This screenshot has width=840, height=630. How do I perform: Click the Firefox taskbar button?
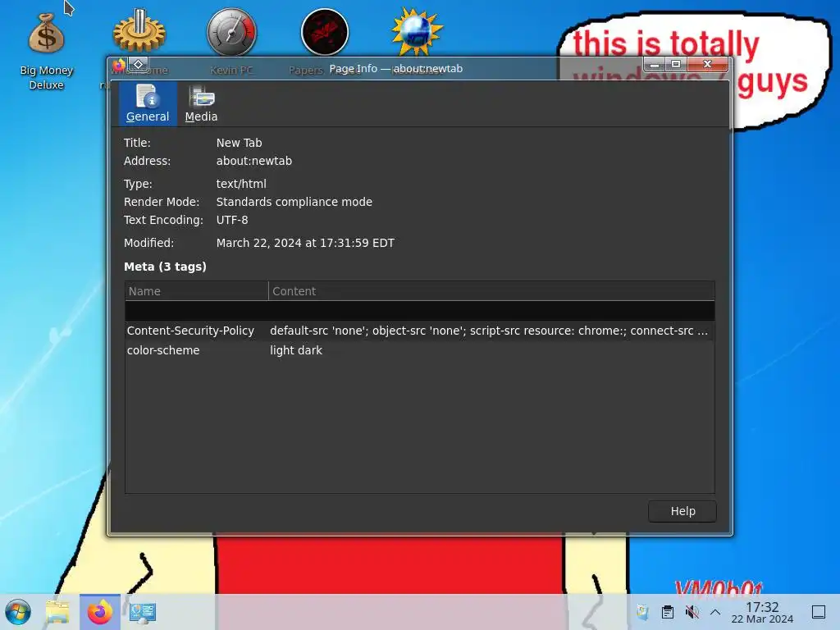tap(99, 612)
